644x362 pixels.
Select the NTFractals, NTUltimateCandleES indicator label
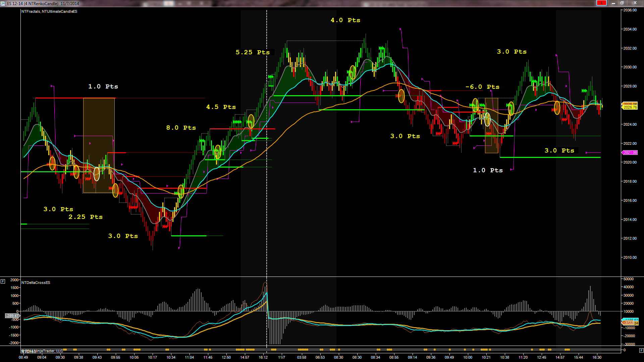pyautogui.click(x=49, y=11)
